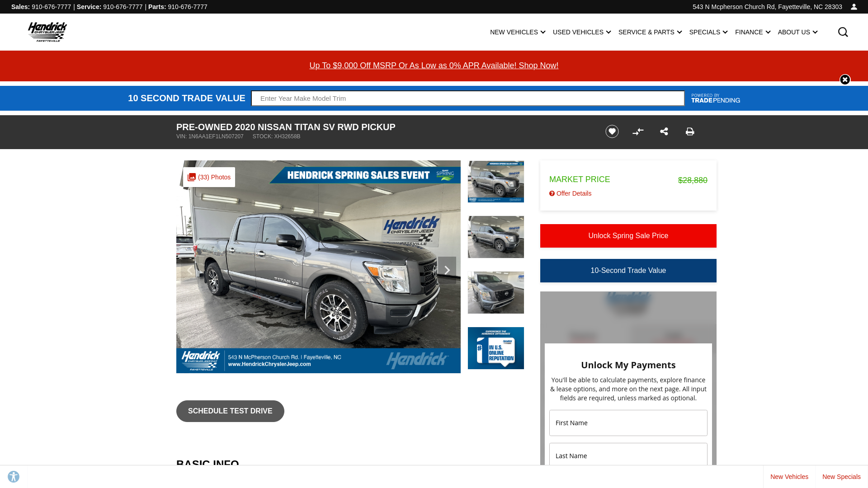Select the online reputation thumbnail
868x488 pixels.
496,348
